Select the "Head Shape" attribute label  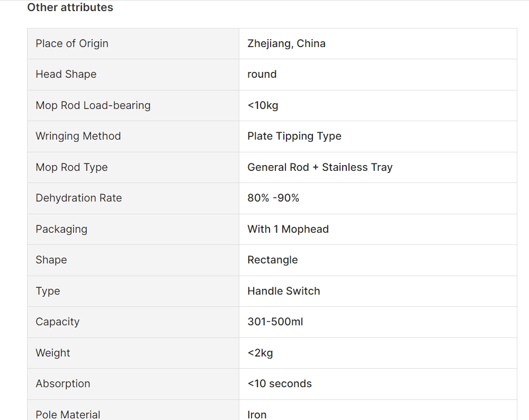tap(66, 74)
